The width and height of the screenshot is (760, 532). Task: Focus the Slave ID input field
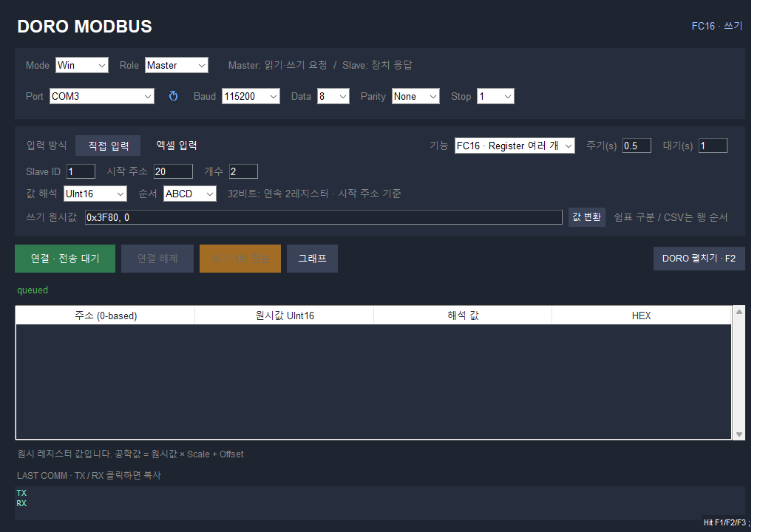click(x=81, y=171)
